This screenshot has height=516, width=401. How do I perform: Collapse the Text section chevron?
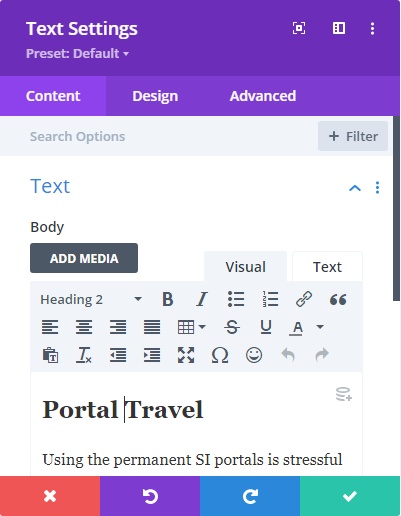(355, 188)
